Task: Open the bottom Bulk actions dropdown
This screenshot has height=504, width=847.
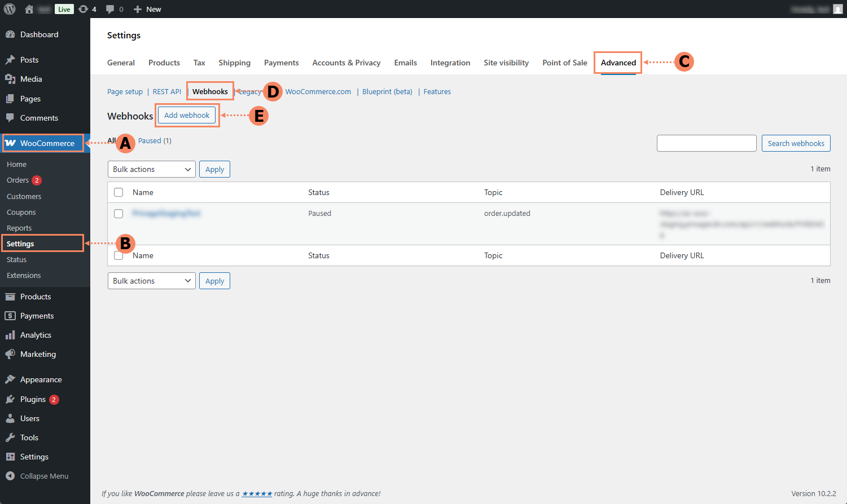Action: 151,281
